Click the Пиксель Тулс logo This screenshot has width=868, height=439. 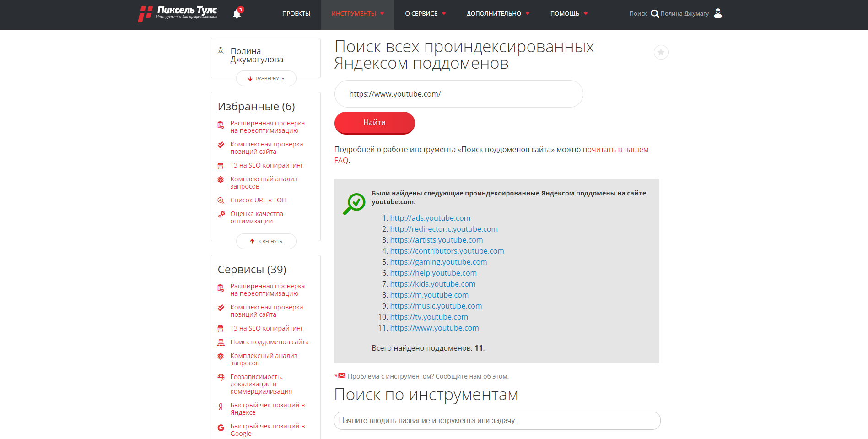(178, 13)
